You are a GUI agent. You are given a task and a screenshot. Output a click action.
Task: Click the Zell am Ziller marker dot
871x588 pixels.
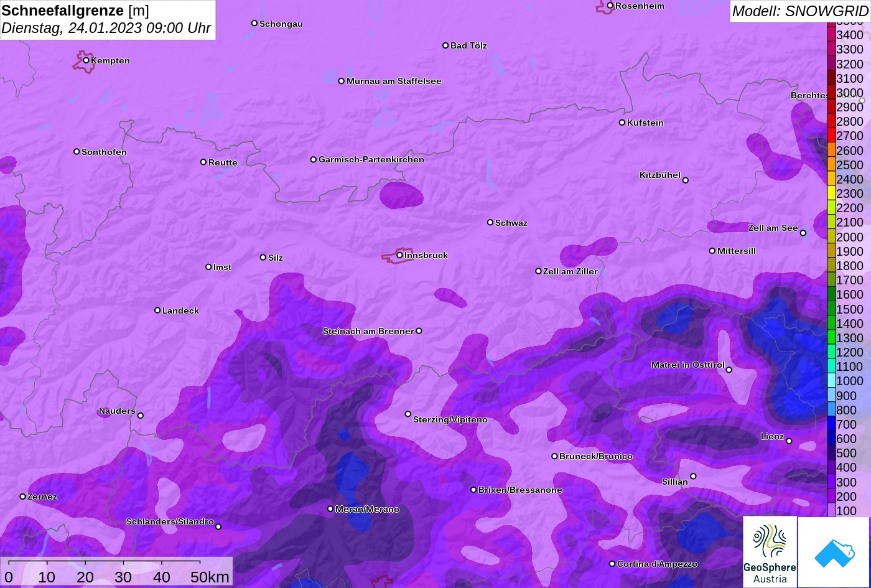pyautogui.click(x=539, y=271)
